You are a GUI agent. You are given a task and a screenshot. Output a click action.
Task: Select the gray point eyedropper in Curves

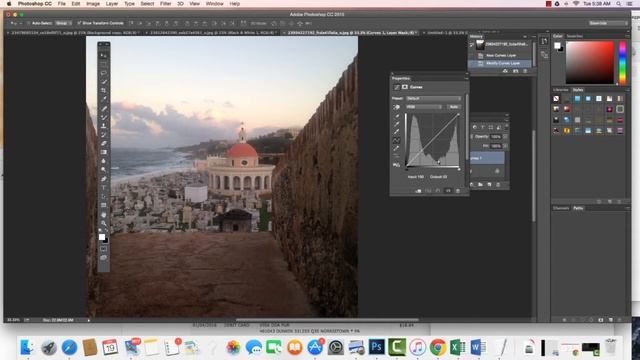coord(396,124)
